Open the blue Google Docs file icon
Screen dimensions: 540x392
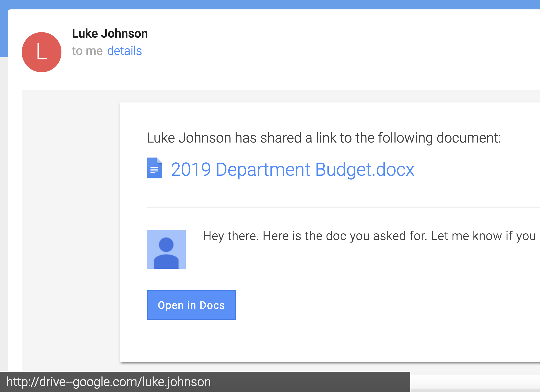point(154,168)
